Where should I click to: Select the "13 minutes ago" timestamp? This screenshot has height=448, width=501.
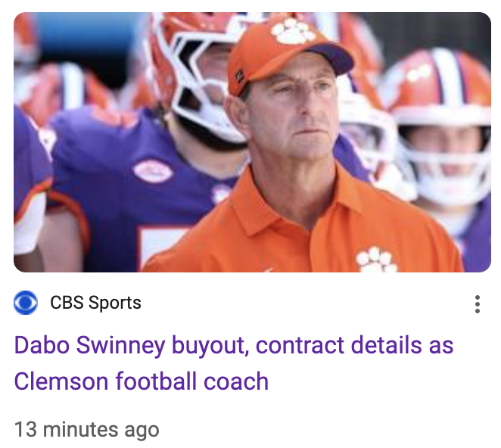pyautogui.click(x=86, y=430)
